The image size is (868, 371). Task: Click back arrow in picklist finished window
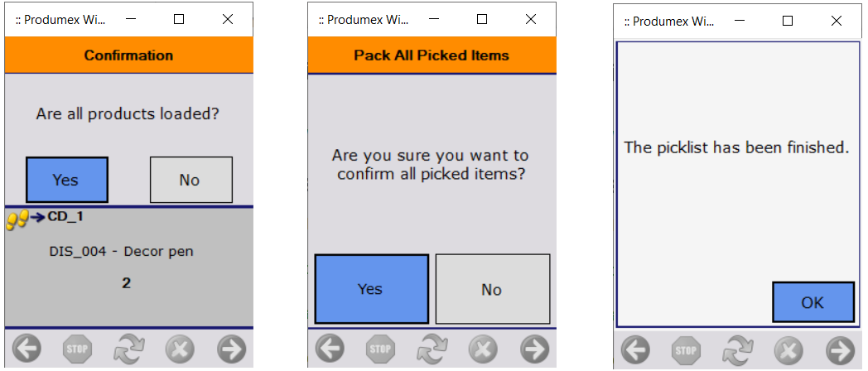click(x=635, y=349)
